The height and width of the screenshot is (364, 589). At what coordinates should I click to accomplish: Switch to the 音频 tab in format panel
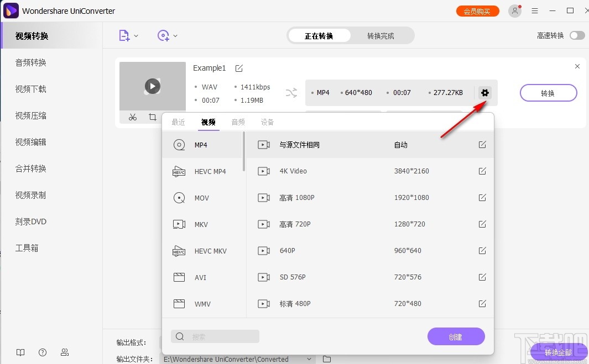pos(238,122)
